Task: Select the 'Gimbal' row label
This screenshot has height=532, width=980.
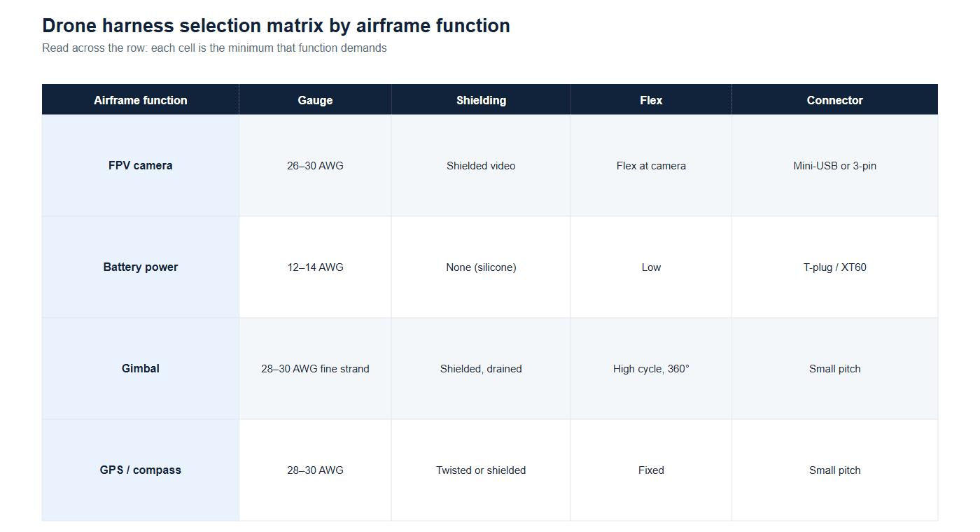Action: [141, 369]
